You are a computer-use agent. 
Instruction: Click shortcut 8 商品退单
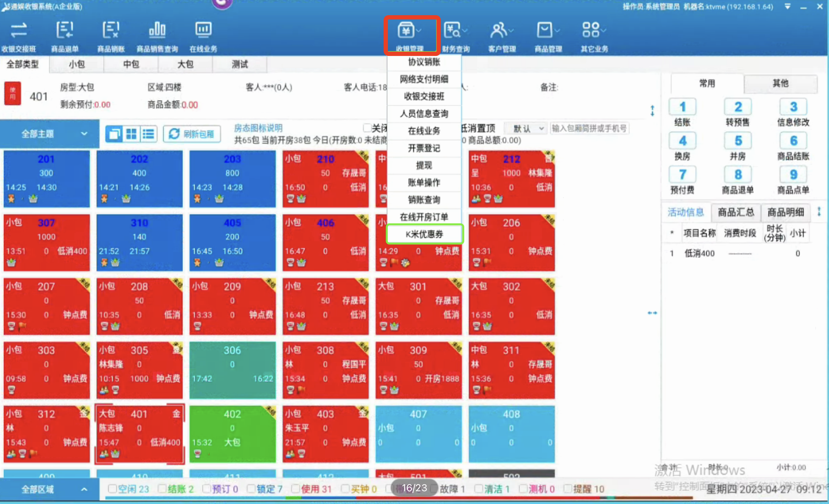click(738, 181)
